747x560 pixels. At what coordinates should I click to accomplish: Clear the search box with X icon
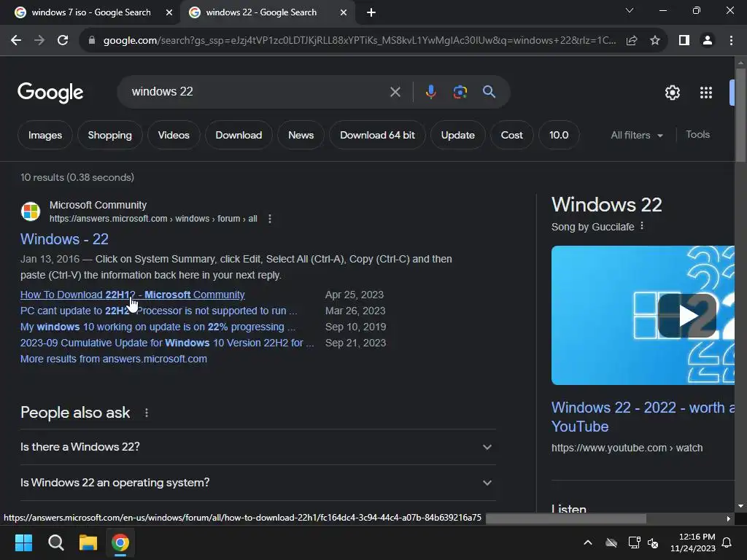click(395, 92)
